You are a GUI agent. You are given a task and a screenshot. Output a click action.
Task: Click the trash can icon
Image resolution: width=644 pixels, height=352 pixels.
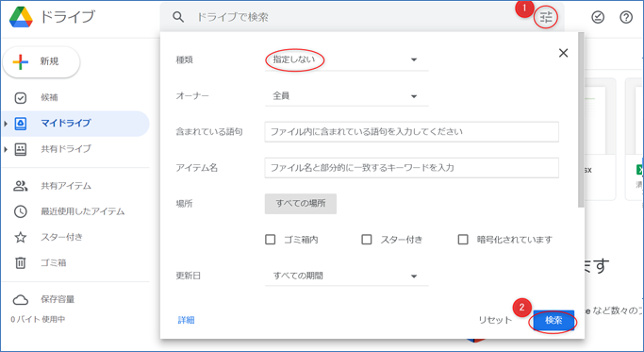pyautogui.click(x=21, y=262)
